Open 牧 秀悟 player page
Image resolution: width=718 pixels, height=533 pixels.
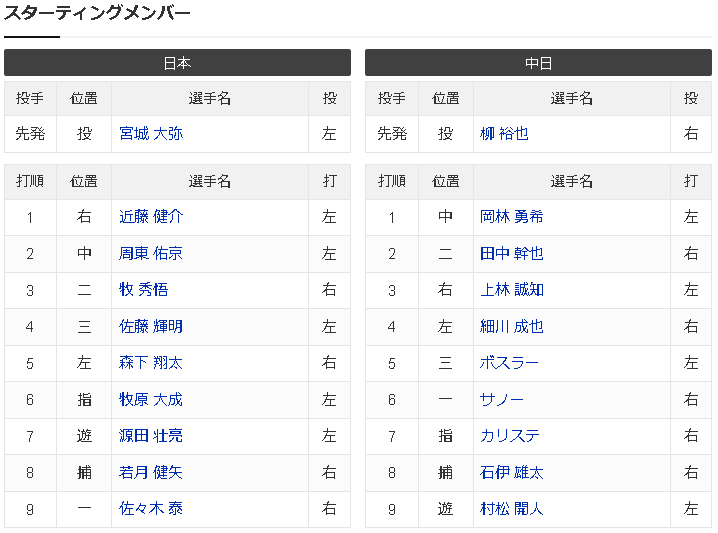tap(143, 290)
